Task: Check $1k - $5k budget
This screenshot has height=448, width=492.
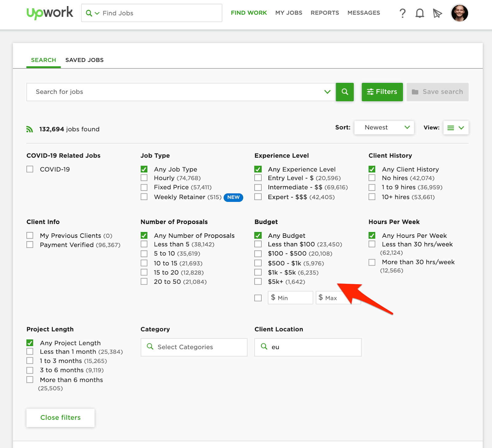Action: (258, 272)
